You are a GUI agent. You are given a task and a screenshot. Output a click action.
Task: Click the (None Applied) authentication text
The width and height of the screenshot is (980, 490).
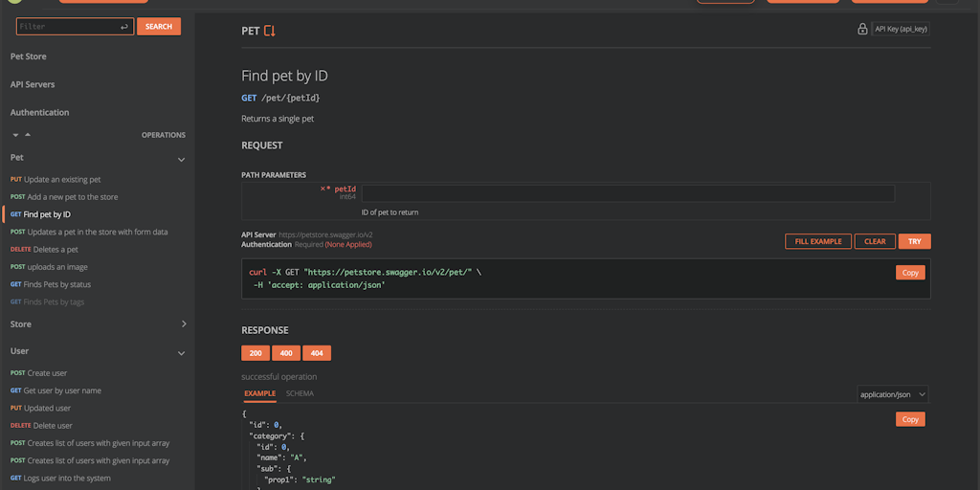pos(348,244)
